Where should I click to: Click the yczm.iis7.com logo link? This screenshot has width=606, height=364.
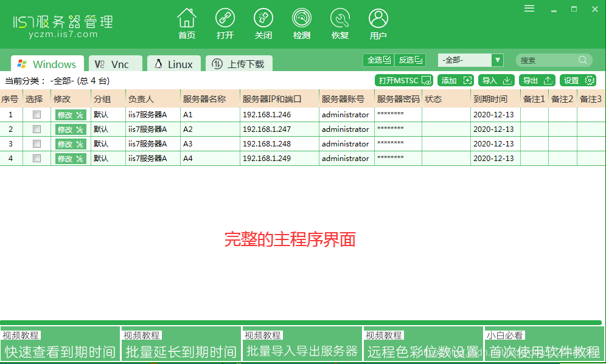63,35
